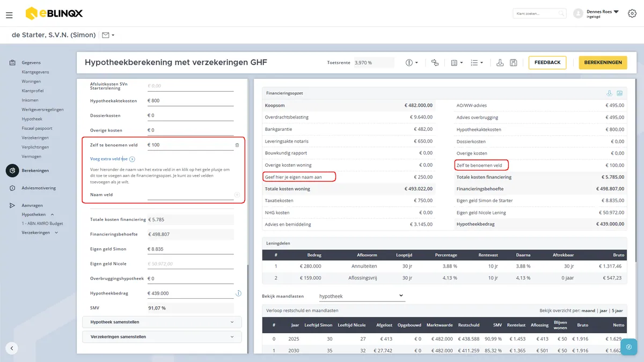Open the calculator options dropdown
The image size is (644, 362).
tap(457, 63)
